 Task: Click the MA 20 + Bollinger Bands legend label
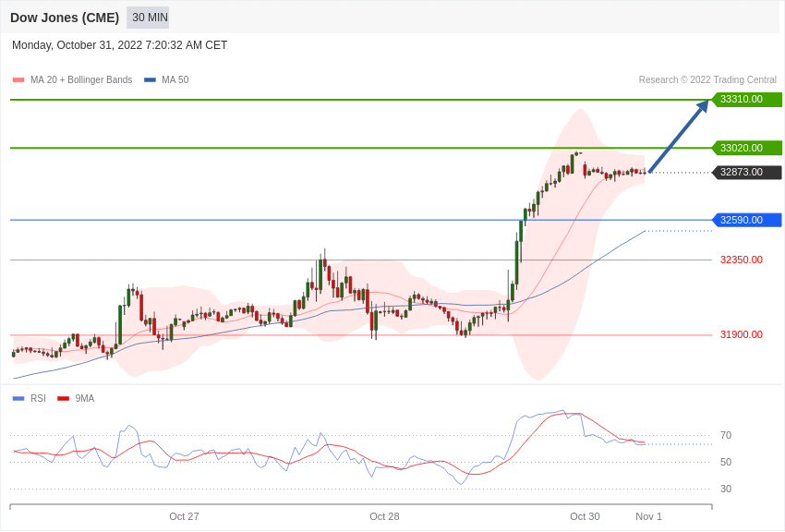tap(81, 79)
